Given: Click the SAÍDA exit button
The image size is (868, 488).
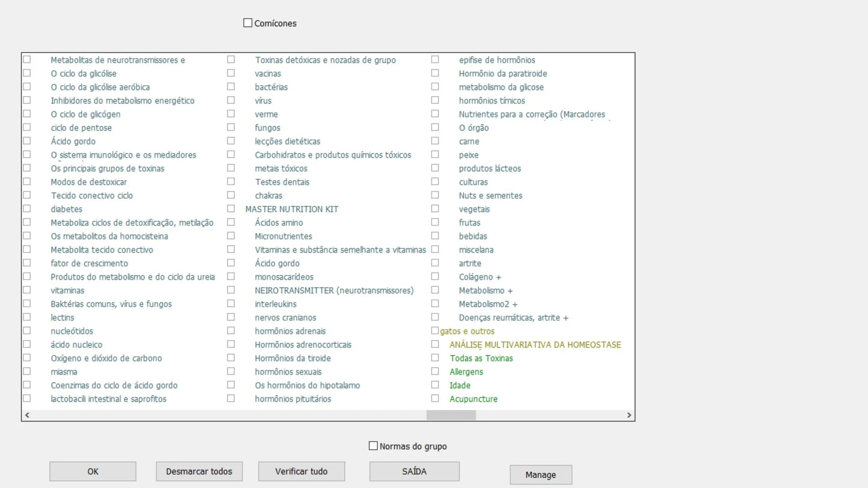Looking at the screenshot, I should click(x=414, y=471).
